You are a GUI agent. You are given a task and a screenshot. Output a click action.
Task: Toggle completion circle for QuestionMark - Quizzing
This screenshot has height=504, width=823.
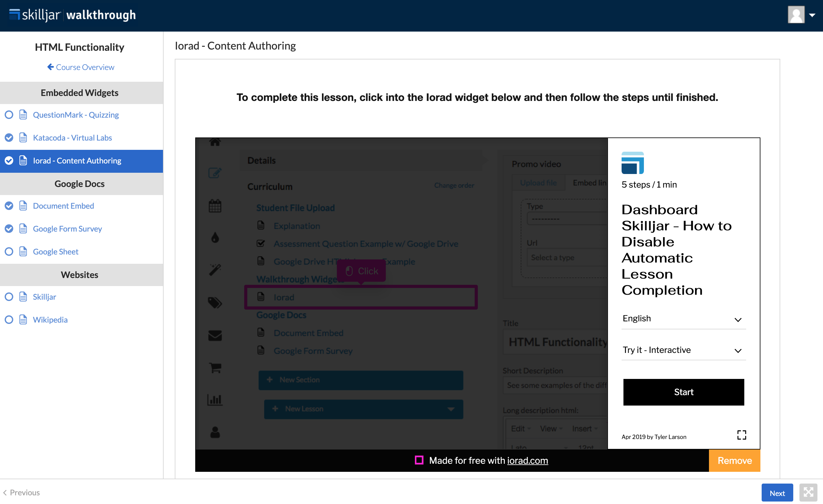click(x=9, y=115)
